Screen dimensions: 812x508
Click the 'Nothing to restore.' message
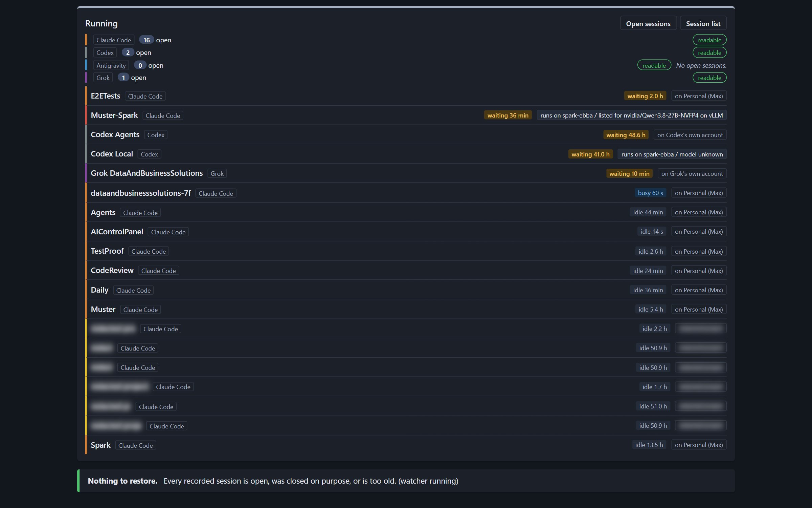pyautogui.click(x=122, y=481)
